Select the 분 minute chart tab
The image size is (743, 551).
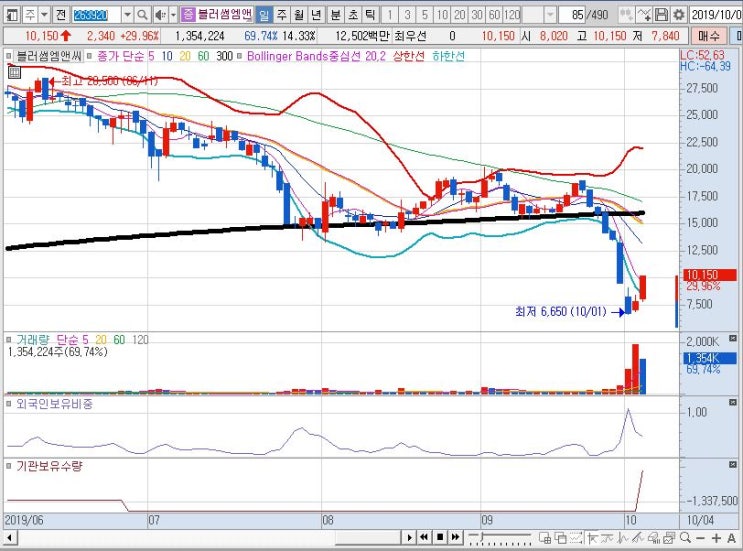(x=335, y=15)
